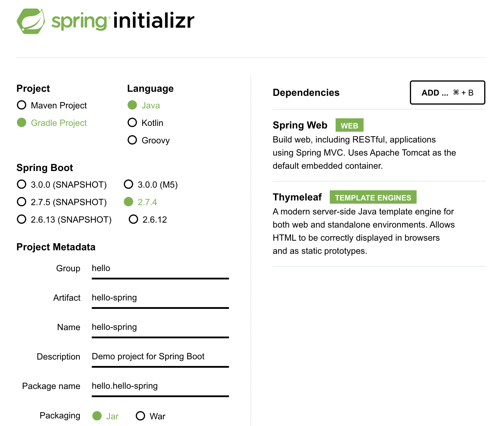Click the Description field label
The image size is (504, 426).
(x=59, y=357)
